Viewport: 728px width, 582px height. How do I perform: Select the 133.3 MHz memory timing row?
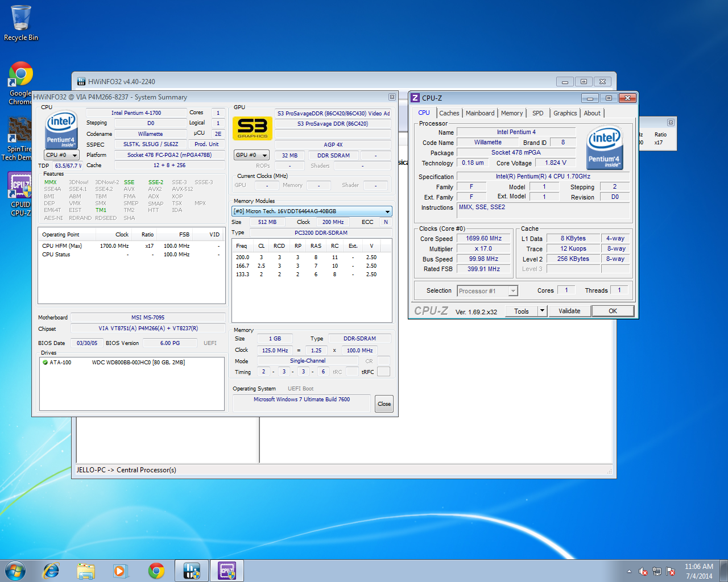tap(312, 275)
